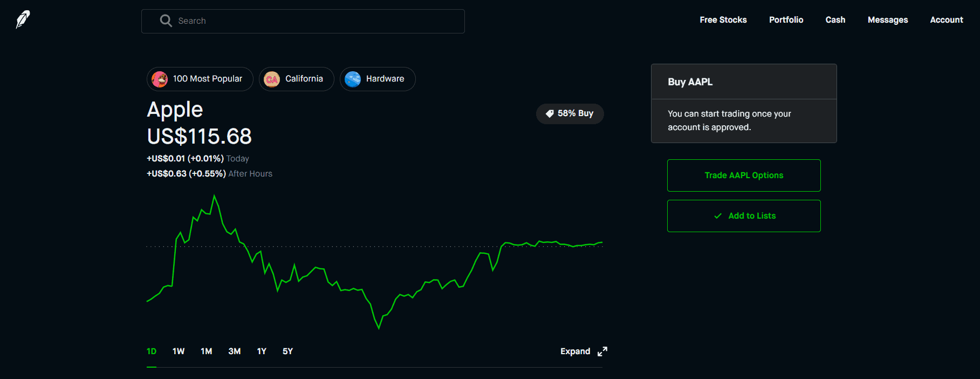Click the search magnifier icon
Screen dimensions: 980x379
(x=166, y=21)
